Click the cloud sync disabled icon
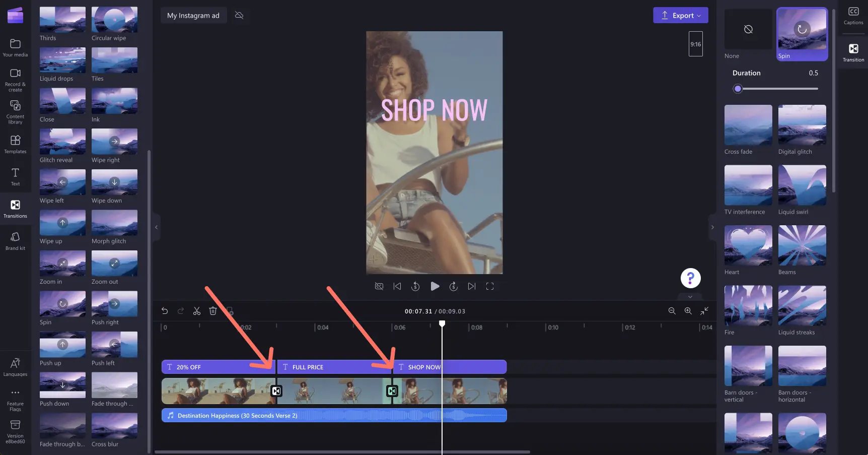This screenshot has height=455, width=868. tap(239, 15)
